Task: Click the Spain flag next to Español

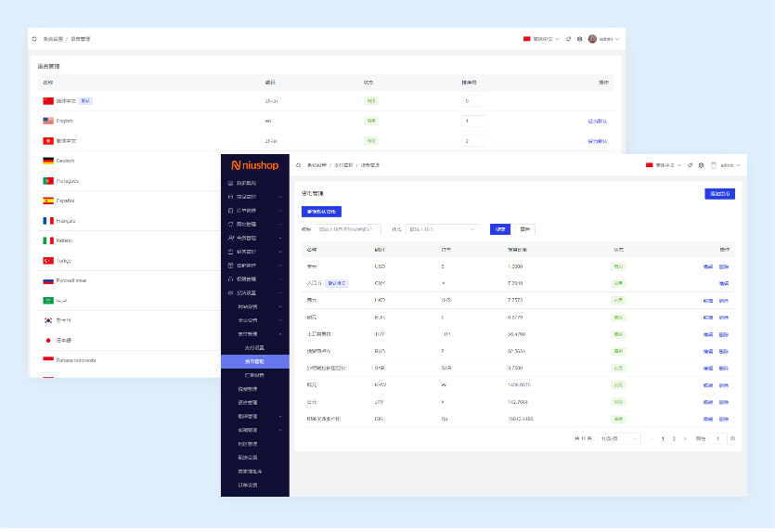Action: click(48, 201)
